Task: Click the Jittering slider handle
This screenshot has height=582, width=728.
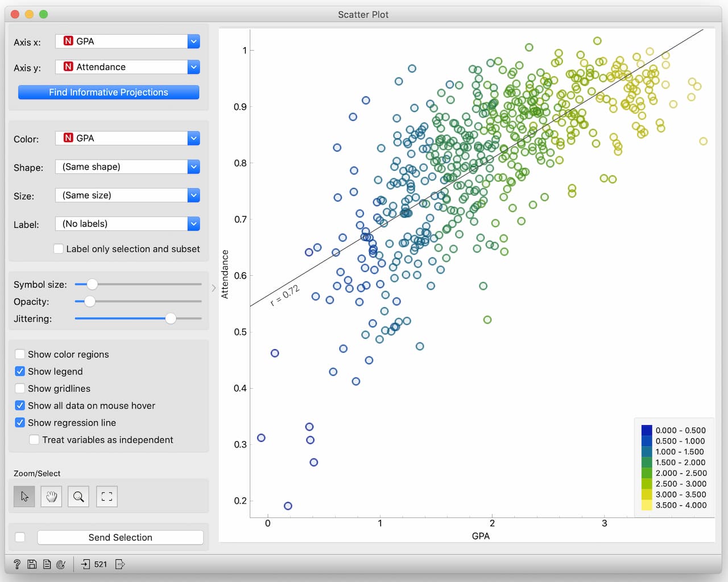Action: tap(171, 319)
